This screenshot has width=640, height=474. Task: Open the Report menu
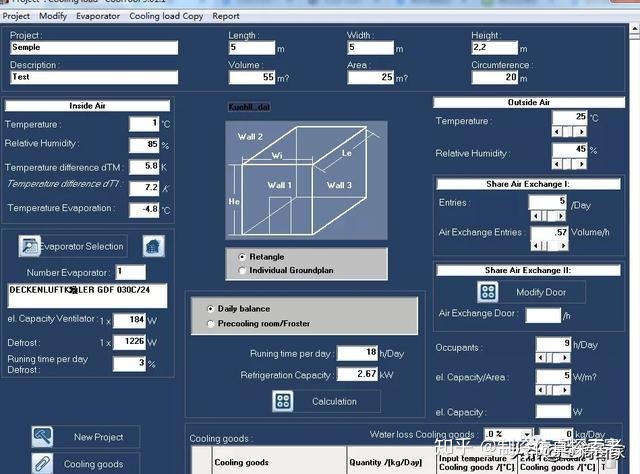[x=226, y=16]
